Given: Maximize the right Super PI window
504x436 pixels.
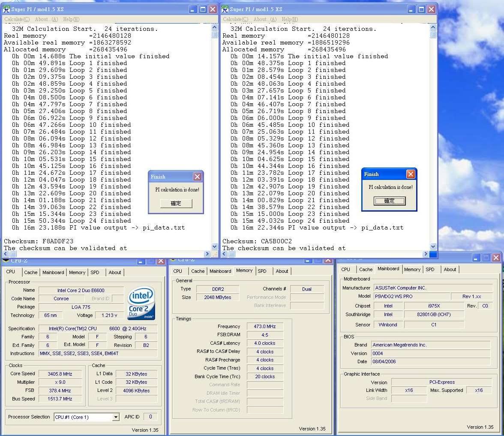Looking at the screenshot, I should pyautogui.click(x=421, y=9).
